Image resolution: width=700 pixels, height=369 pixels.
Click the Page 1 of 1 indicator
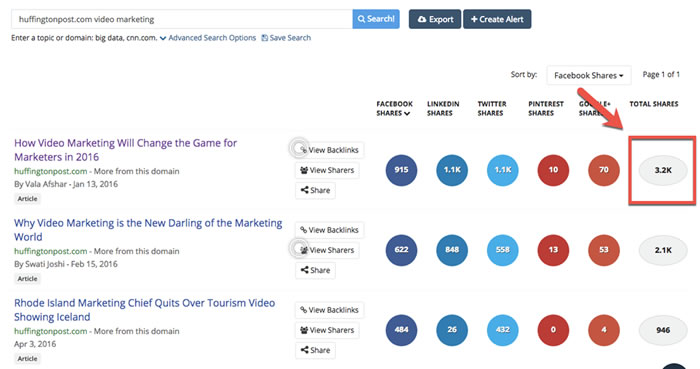(661, 75)
